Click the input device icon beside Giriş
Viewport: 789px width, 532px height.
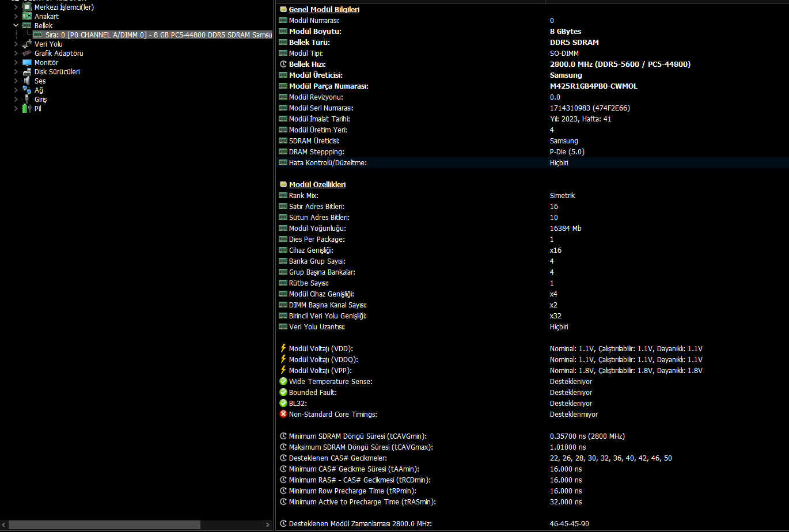pos(26,100)
